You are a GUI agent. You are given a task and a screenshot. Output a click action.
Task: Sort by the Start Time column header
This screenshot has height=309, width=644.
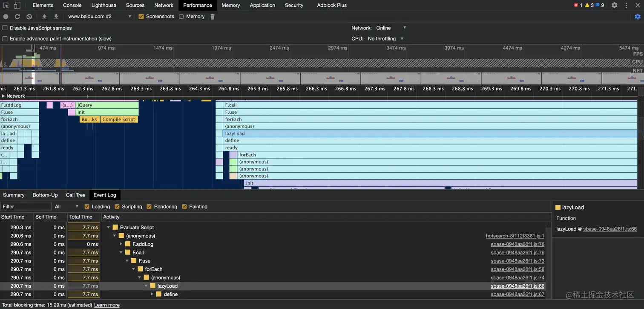[x=17, y=217]
